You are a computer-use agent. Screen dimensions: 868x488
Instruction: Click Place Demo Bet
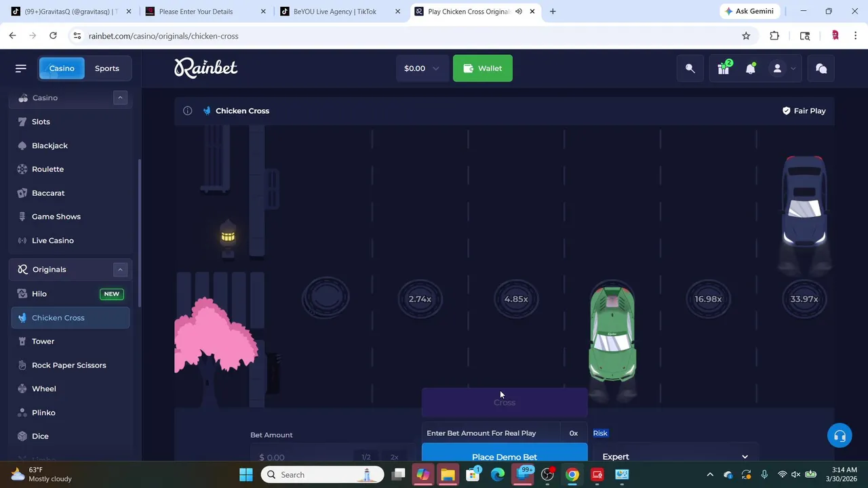(505, 454)
